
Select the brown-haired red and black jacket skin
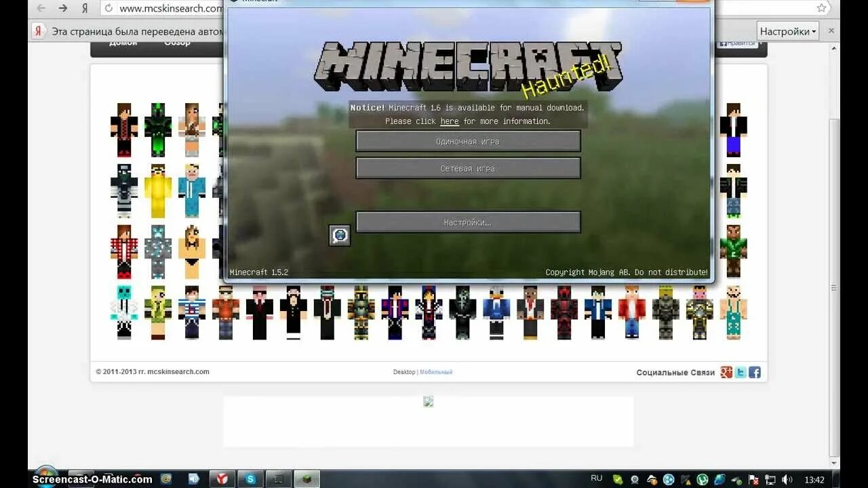tap(124, 130)
